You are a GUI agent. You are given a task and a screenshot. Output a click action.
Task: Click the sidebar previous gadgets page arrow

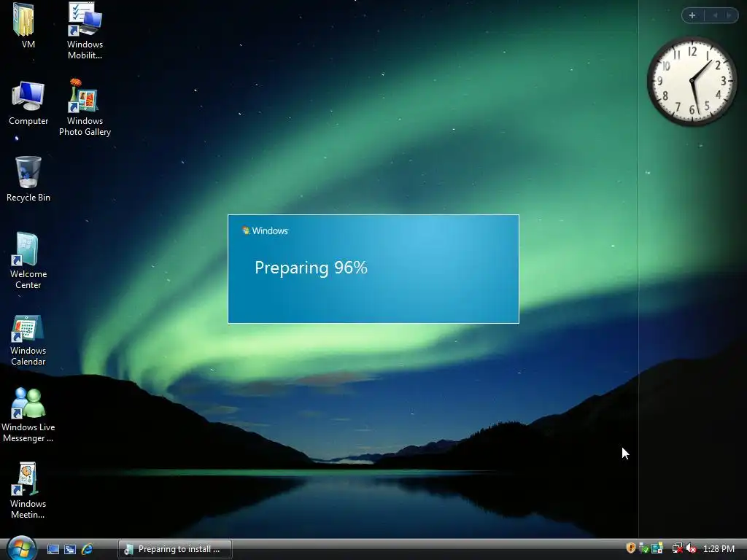(x=715, y=15)
